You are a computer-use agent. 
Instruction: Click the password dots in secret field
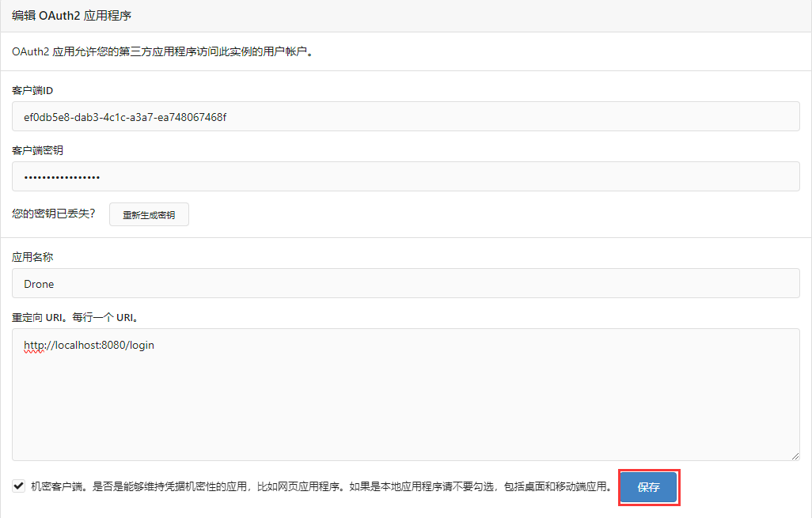tap(62, 177)
